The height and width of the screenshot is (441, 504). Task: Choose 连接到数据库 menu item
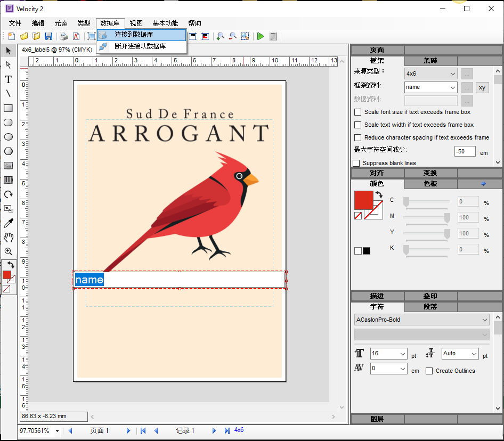click(x=134, y=35)
